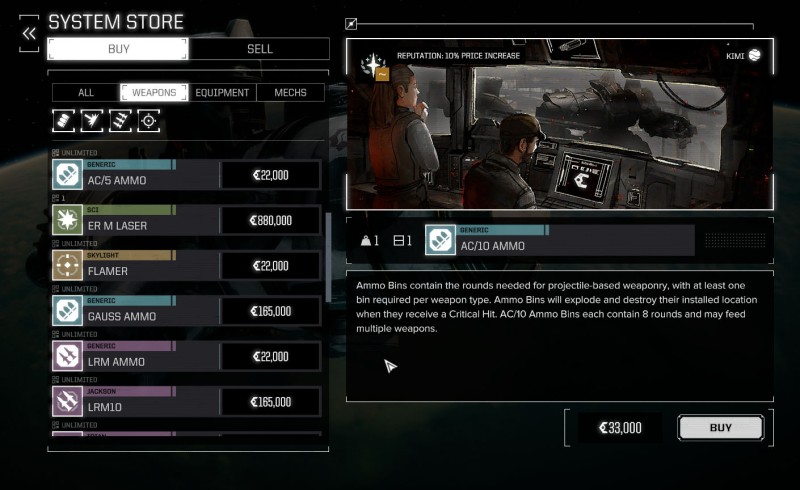Select the support weapons crosshair filter

pos(148,121)
